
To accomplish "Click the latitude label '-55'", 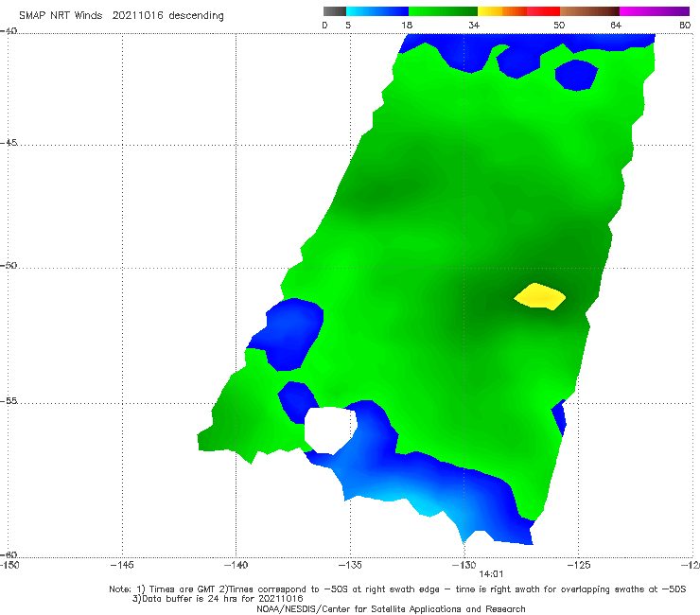I will pyautogui.click(x=9, y=400).
